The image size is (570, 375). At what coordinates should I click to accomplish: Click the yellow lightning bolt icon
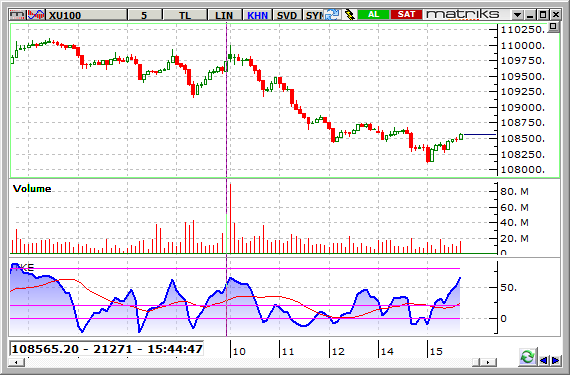(x=349, y=15)
